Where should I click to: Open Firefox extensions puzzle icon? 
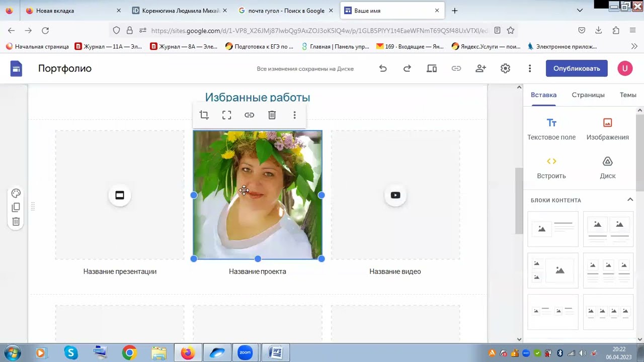pyautogui.click(x=616, y=31)
